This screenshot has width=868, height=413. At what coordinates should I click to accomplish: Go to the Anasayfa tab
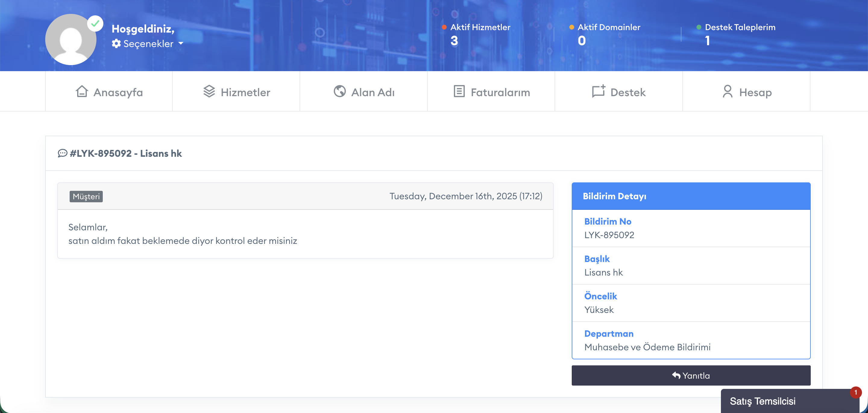[109, 91]
